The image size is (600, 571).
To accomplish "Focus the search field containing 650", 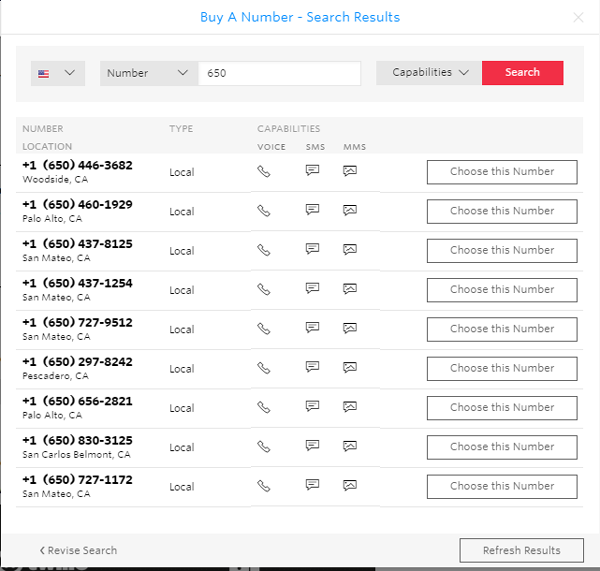I will (279, 73).
